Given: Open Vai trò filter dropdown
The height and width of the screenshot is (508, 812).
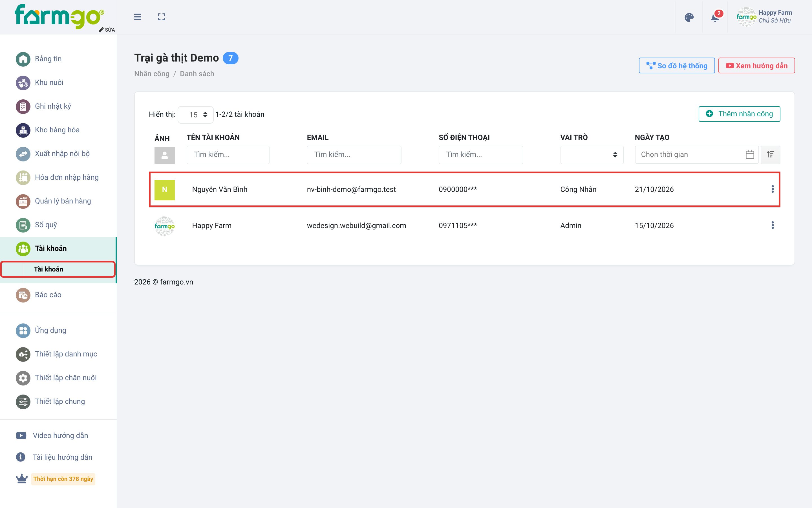Looking at the screenshot, I should point(592,155).
